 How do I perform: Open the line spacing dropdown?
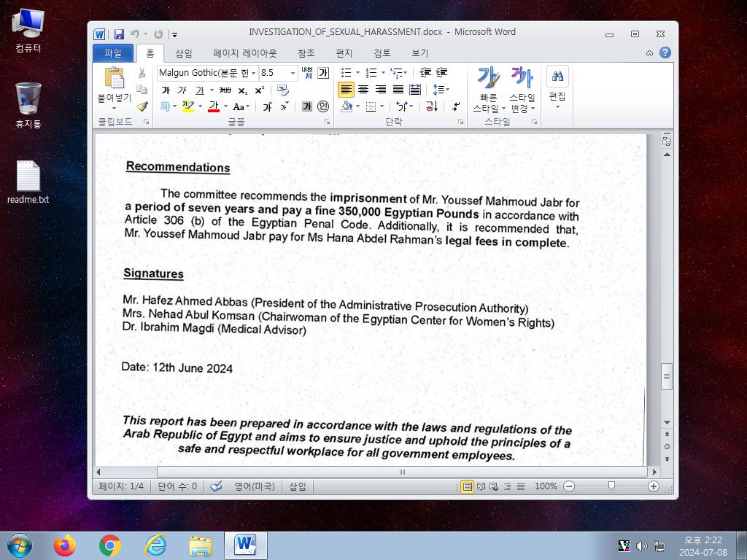[441, 90]
